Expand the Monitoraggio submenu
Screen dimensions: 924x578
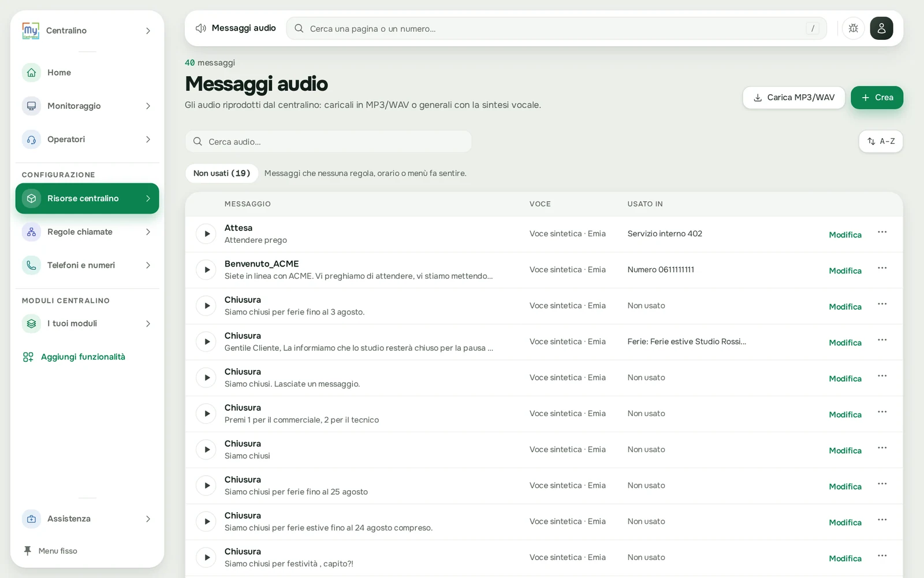click(x=148, y=106)
